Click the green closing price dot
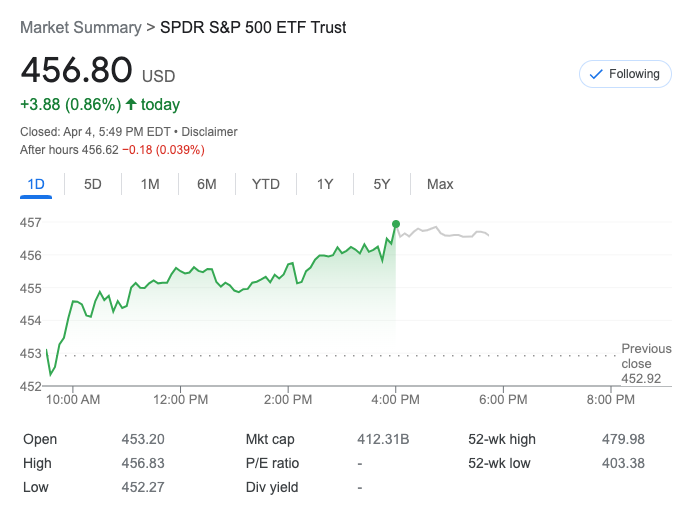Image resolution: width=694 pixels, height=509 pixels. click(x=396, y=224)
